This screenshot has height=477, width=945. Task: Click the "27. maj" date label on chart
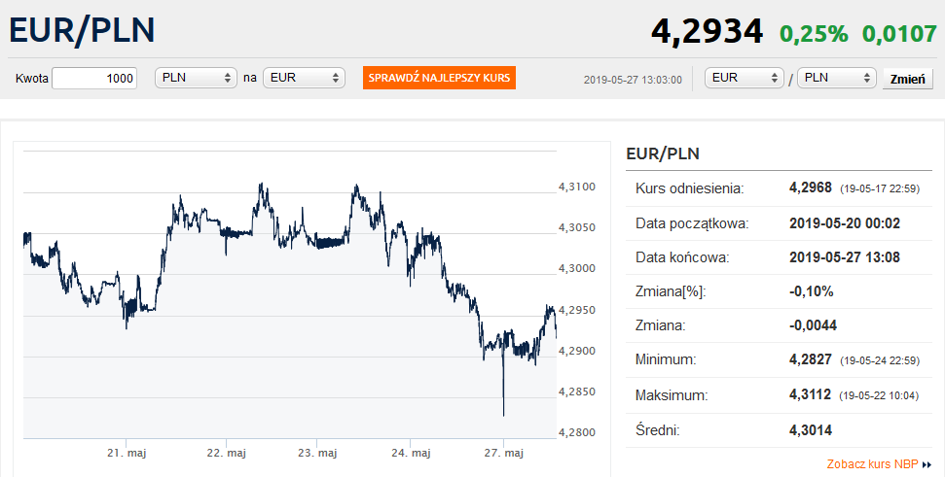[x=503, y=453]
